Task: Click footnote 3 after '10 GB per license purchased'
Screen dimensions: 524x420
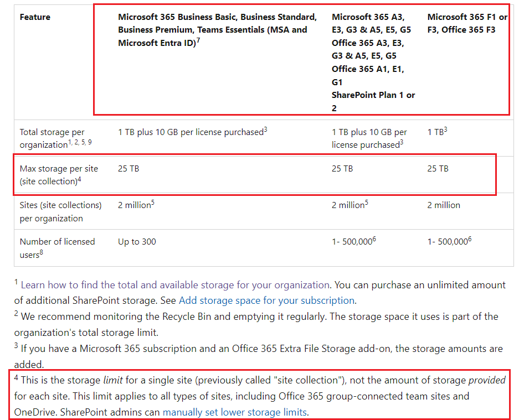Action: pyautogui.click(x=265, y=129)
